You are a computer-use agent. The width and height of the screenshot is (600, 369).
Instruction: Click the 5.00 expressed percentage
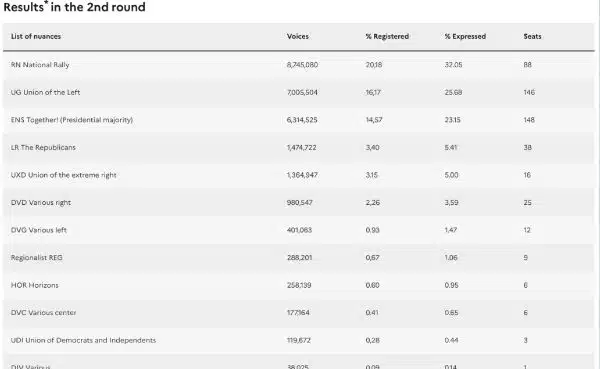coord(452,175)
